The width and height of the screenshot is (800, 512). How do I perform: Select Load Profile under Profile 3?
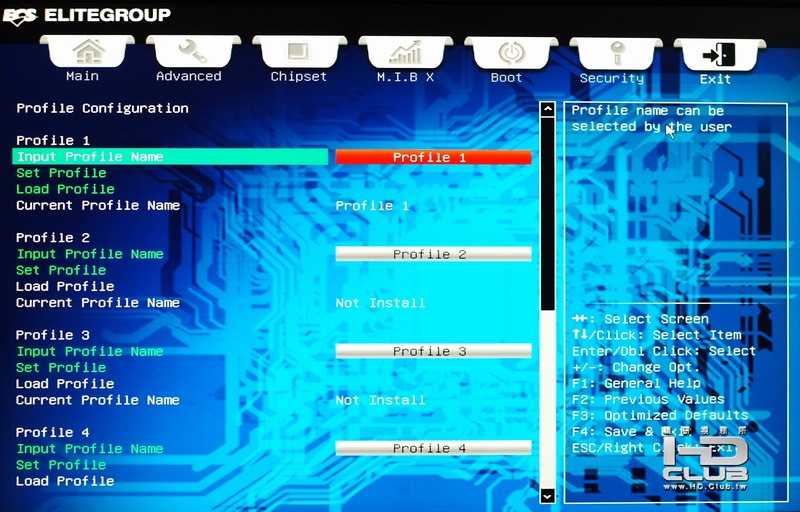coord(65,384)
